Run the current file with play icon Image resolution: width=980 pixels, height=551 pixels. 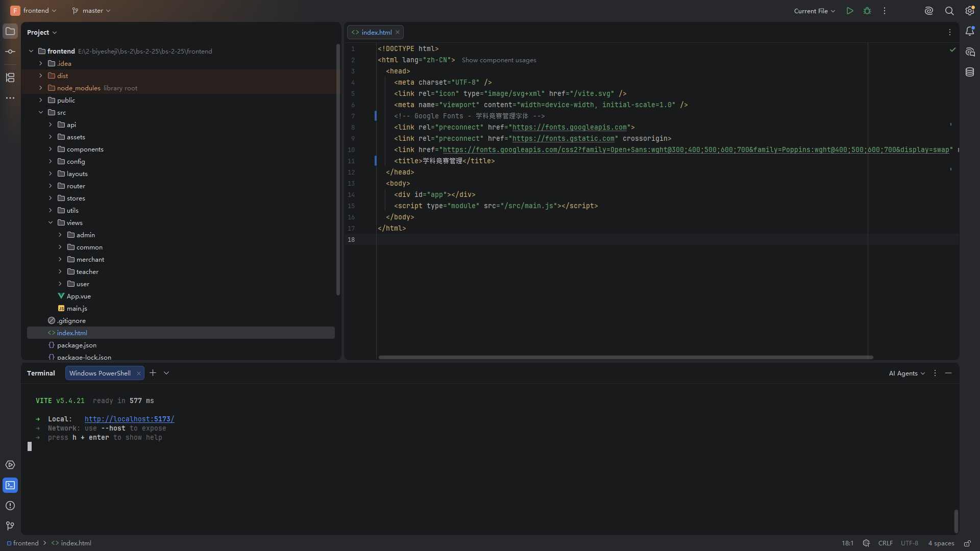click(x=850, y=11)
